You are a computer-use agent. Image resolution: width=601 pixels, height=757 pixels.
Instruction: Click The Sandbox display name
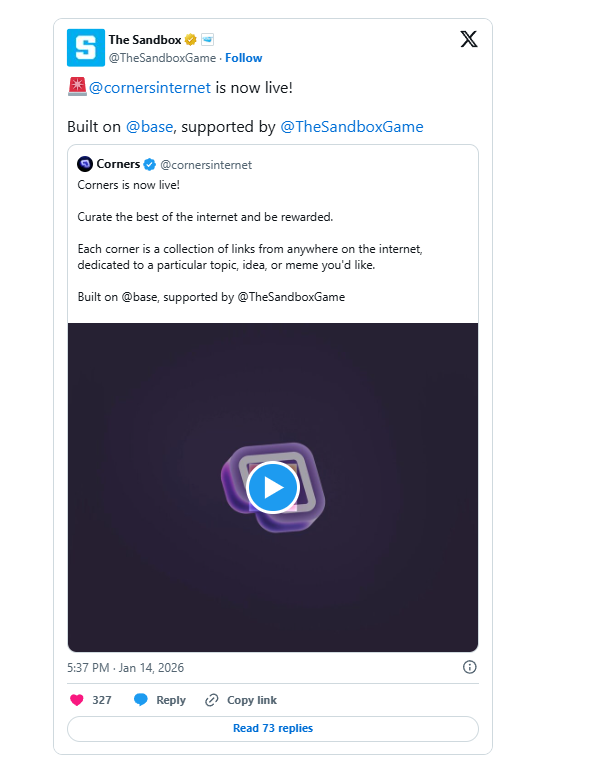click(143, 40)
